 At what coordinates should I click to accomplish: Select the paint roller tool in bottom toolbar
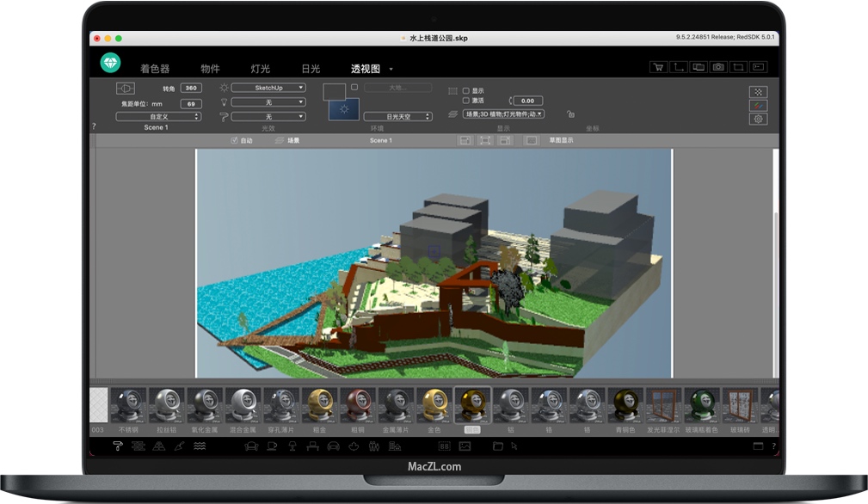coord(118,446)
